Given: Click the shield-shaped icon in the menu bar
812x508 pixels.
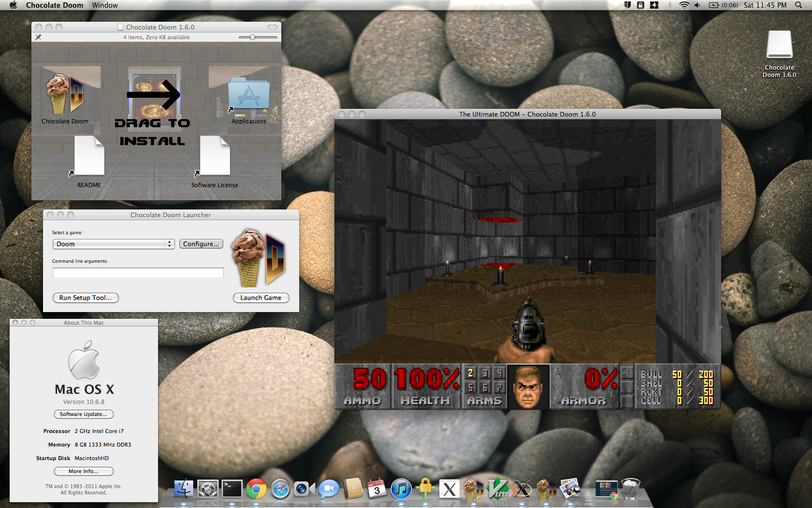Looking at the screenshot, I should 627,5.
